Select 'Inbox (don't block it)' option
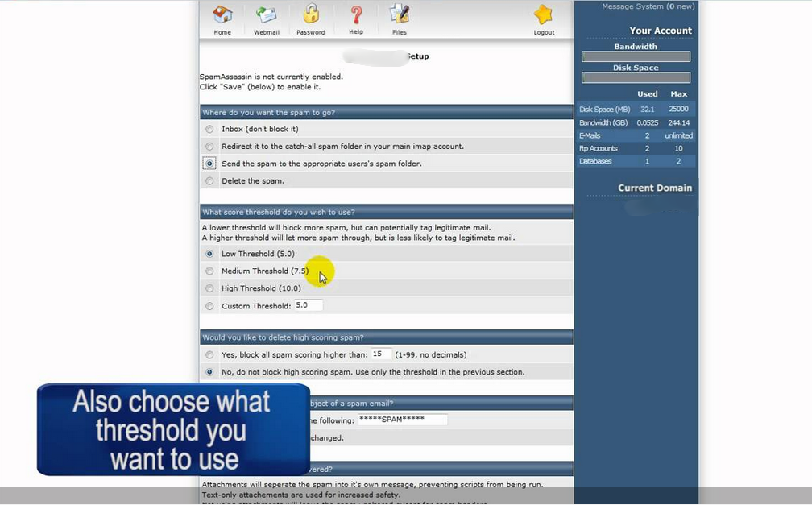The height and width of the screenshot is (505, 812). click(210, 129)
